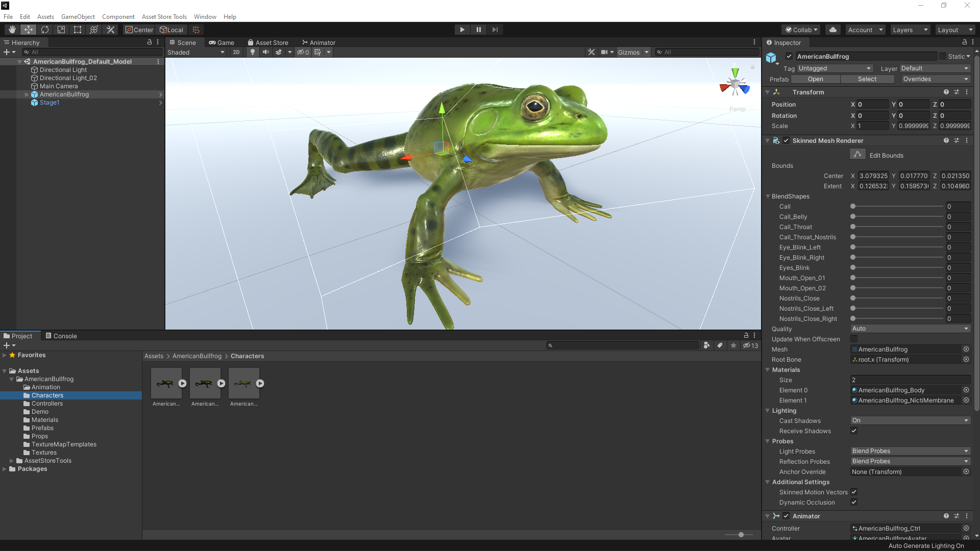Open the Light Probes dropdown
The height and width of the screenshot is (551, 980).
910,451
